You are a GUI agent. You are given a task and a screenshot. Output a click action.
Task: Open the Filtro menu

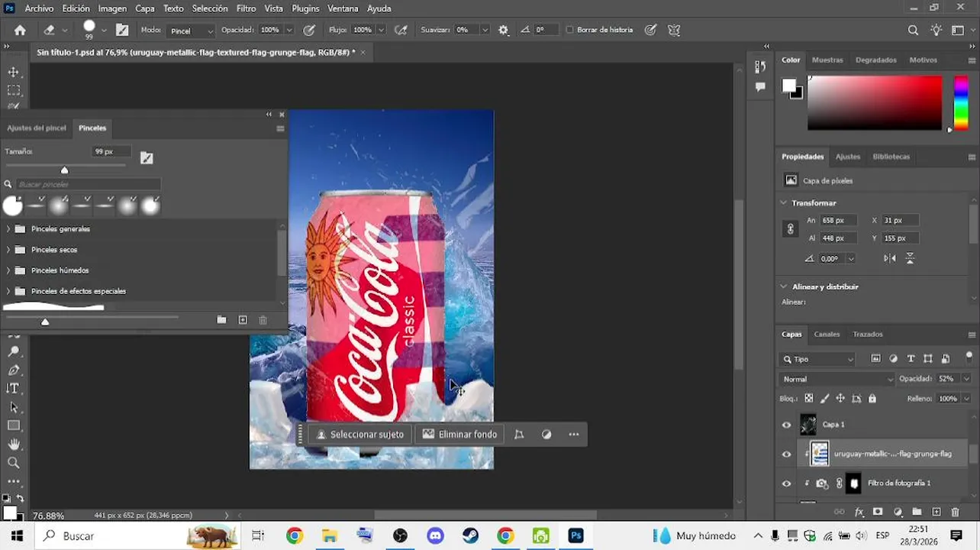[246, 8]
